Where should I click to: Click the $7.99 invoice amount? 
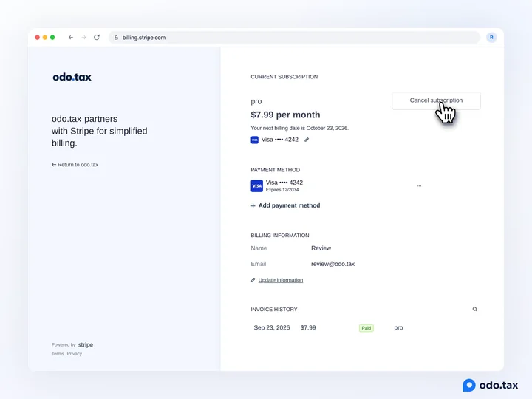pyautogui.click(x=308, y=327)
